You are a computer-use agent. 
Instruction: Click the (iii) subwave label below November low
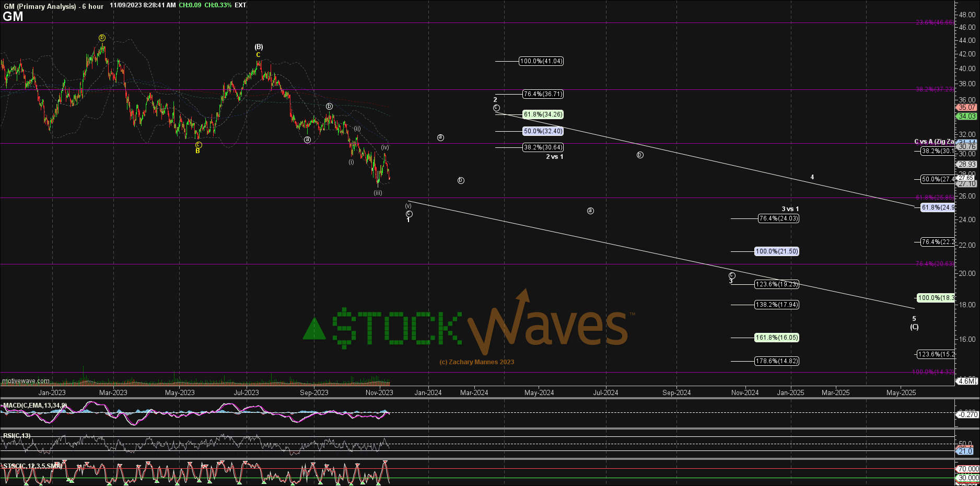point(378,193)
